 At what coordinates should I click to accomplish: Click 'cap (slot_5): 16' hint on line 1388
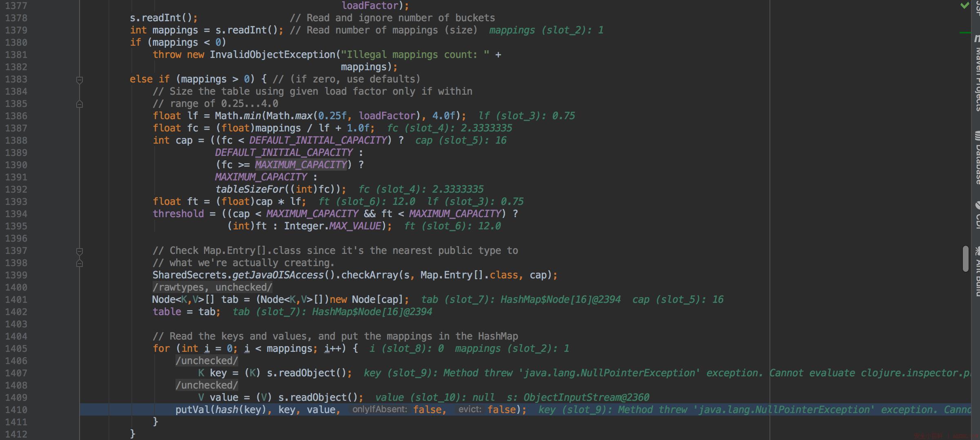pyautogui.click(x=461, y=140)
